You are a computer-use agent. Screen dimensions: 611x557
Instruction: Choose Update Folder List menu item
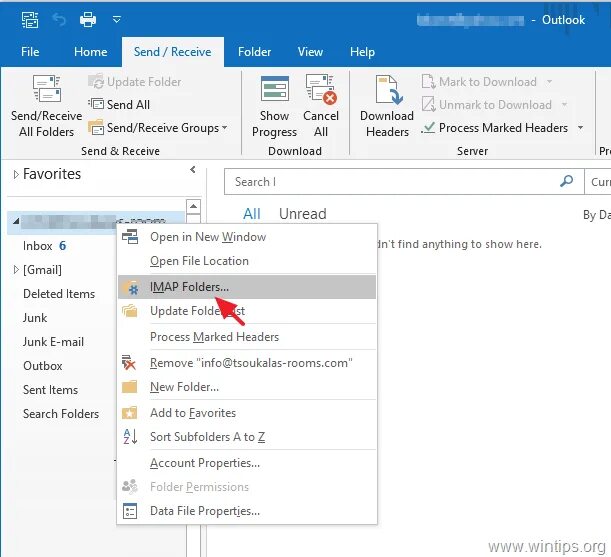247,311
